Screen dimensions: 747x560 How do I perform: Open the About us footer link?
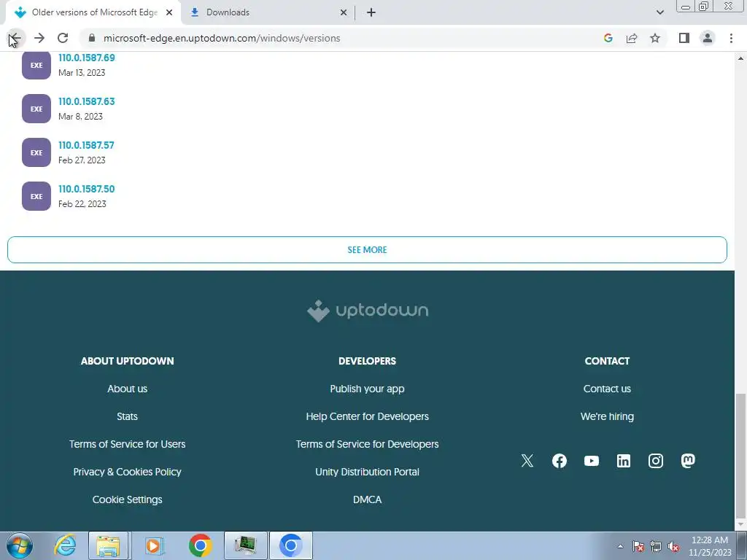(127, 389)
